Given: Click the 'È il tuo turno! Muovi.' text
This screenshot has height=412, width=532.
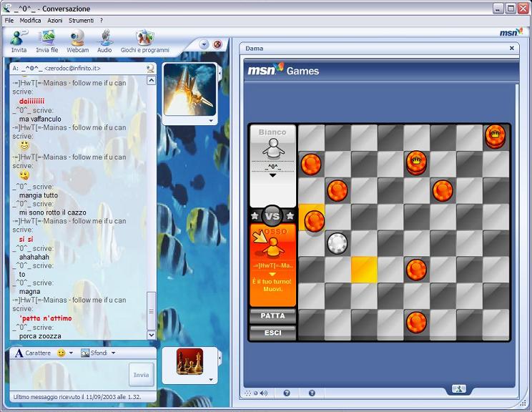Looking at the screenshot, I should pos(272,285).
